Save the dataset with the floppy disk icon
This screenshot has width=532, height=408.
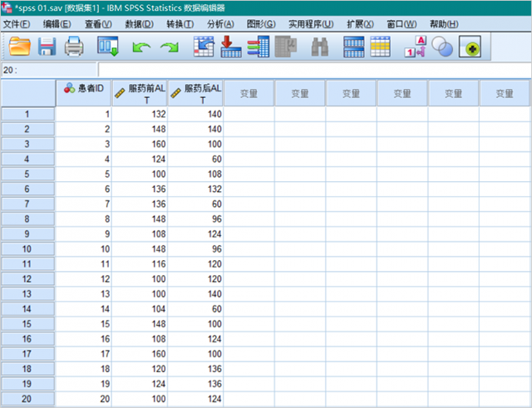(x=47, y=47)
